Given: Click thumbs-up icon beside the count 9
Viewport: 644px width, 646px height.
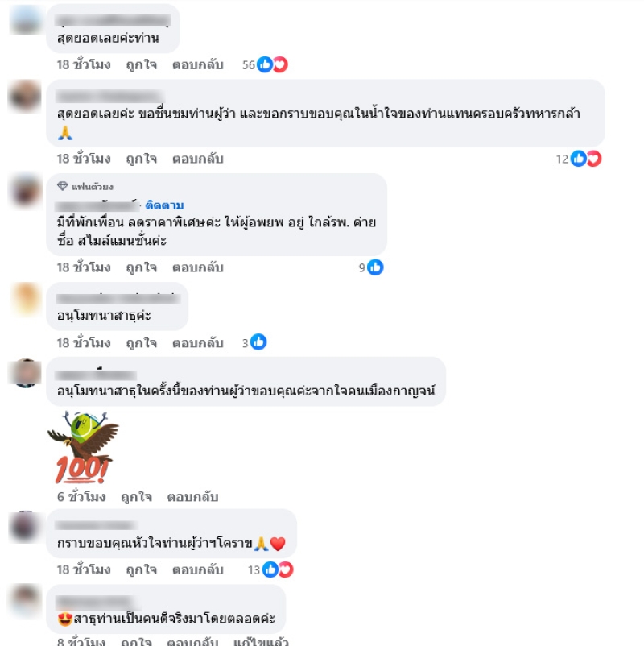Looking at the screenshot, I should tap(375, 267).
